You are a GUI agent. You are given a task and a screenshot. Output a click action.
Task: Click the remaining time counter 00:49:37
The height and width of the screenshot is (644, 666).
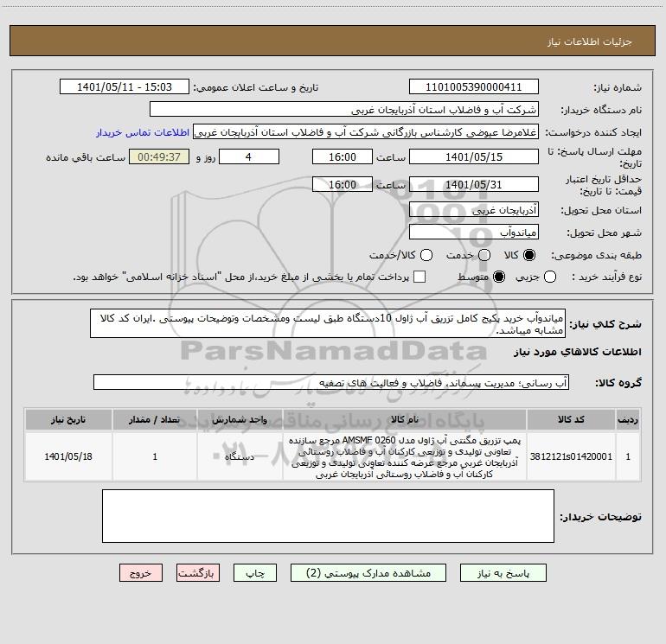click(159, 156)
